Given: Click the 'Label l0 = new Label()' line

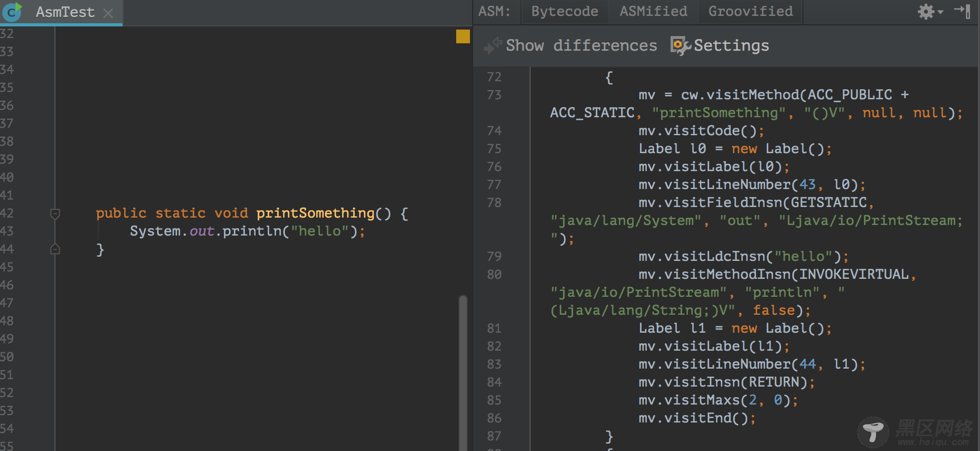Looking at the screenshot, I should coord(735,149).
